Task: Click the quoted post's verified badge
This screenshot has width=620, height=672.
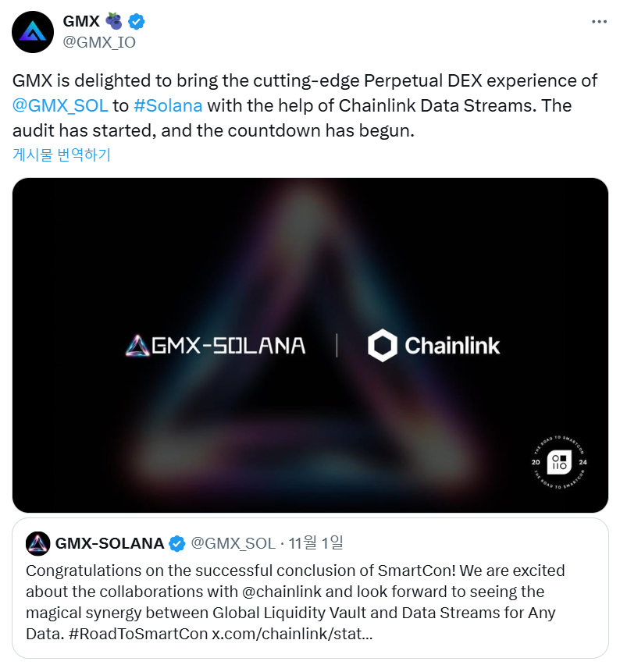Action: 178,543
